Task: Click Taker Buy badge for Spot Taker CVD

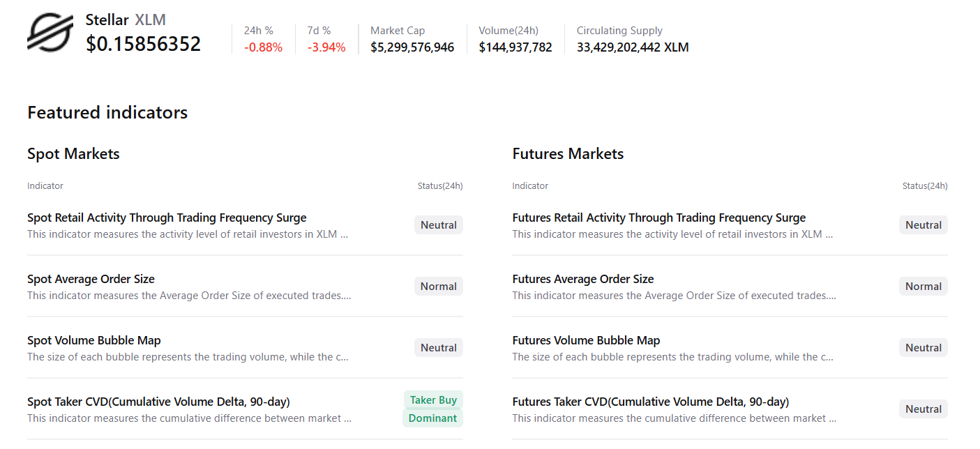Action: [x=433, y=400]
